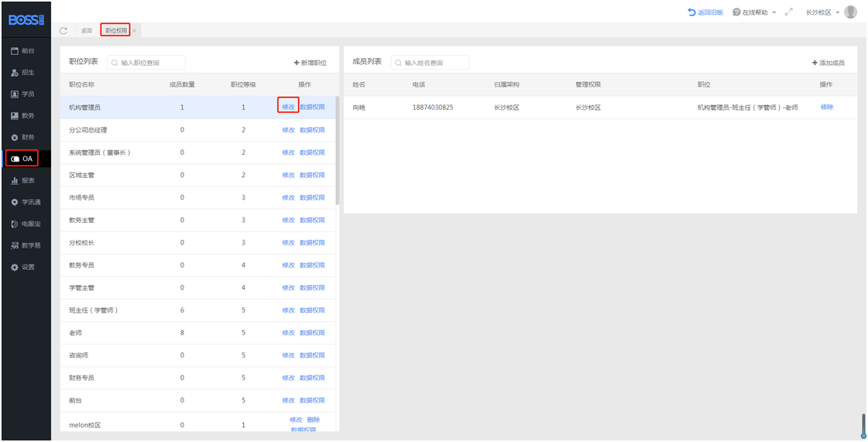Open the 前台 front desk sidebar icon
The image size is (868, 442).
(x=14, y=50)
